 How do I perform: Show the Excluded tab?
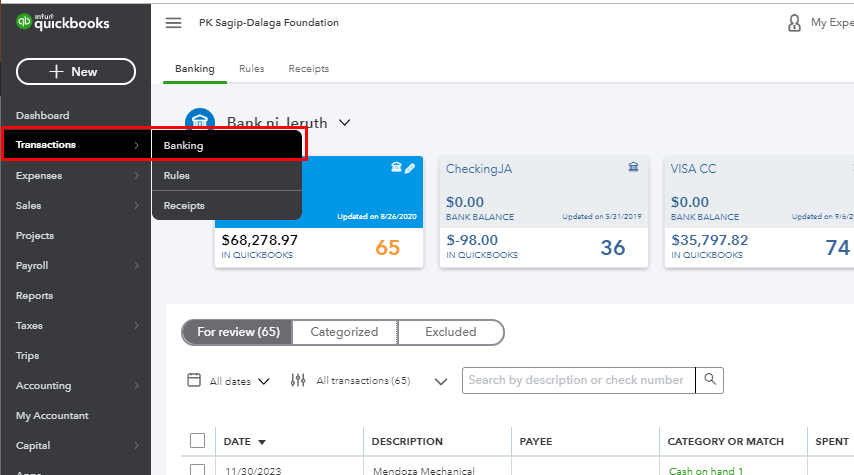point(450,332)
